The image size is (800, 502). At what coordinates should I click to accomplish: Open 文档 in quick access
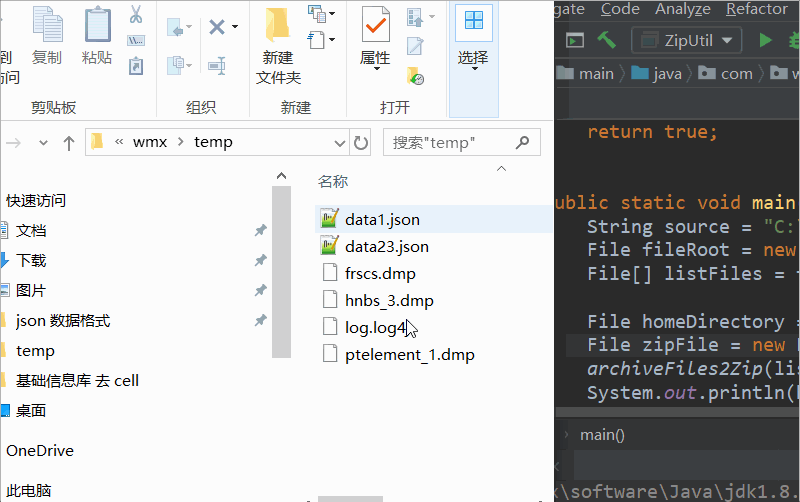(x=31, y=231)
